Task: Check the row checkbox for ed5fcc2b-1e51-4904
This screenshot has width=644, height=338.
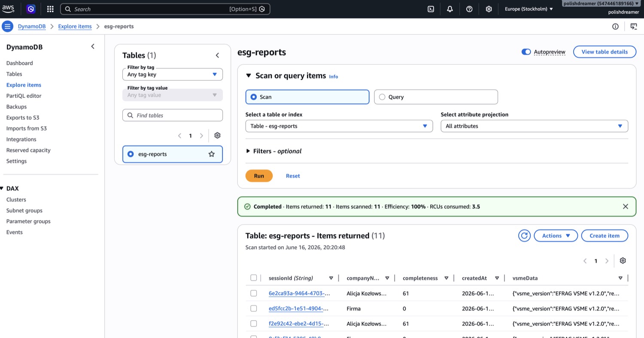Action: (x=253, y=308)
